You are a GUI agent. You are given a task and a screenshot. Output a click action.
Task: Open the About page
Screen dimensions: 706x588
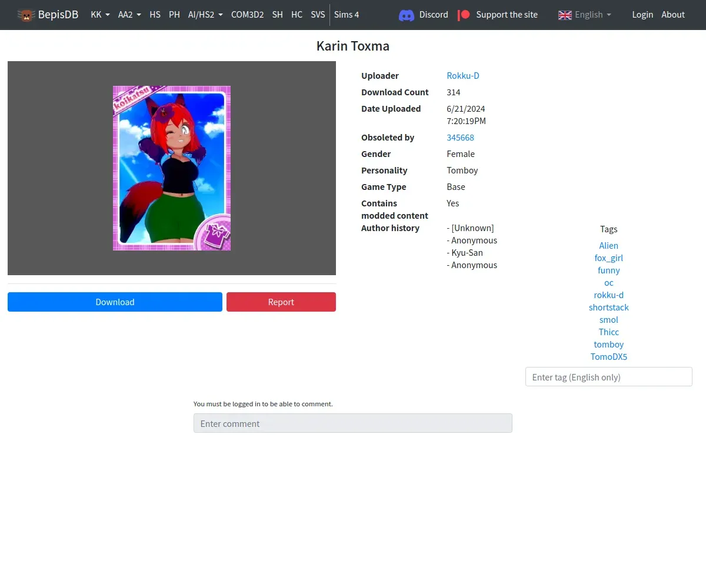[x=673, y=15]
